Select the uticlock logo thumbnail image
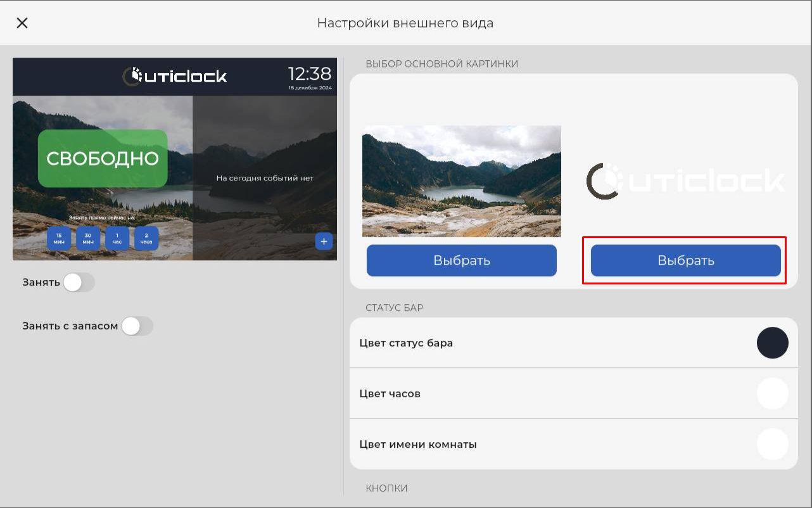The image size is (812, 508). point(686,181)
